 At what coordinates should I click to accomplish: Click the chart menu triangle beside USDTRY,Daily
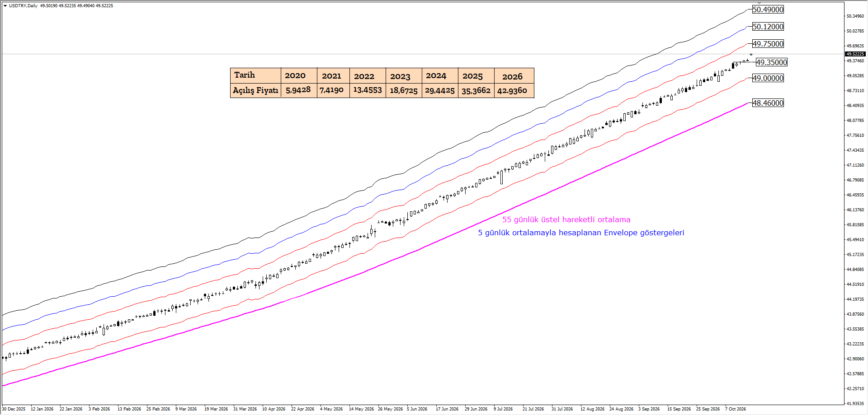5,6
